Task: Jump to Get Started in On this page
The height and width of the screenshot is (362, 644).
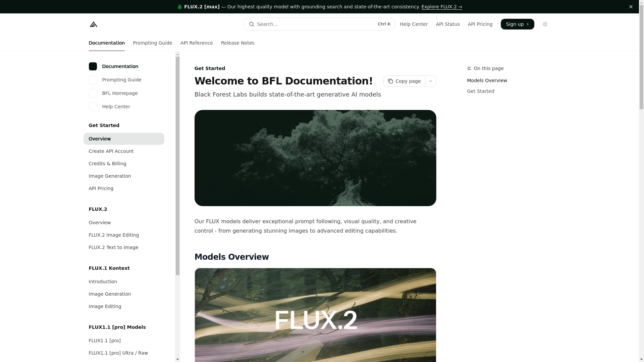Action: (480, 91)
